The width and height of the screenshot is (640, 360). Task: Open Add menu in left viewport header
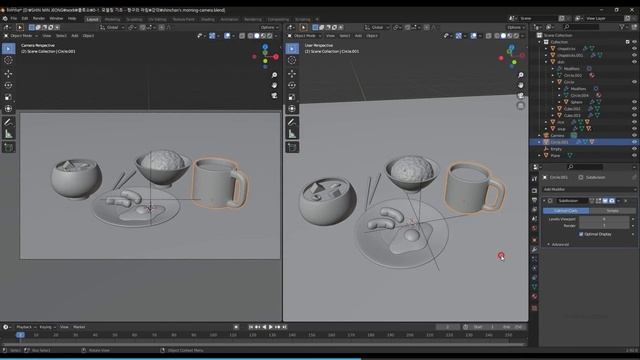[75, 36]
